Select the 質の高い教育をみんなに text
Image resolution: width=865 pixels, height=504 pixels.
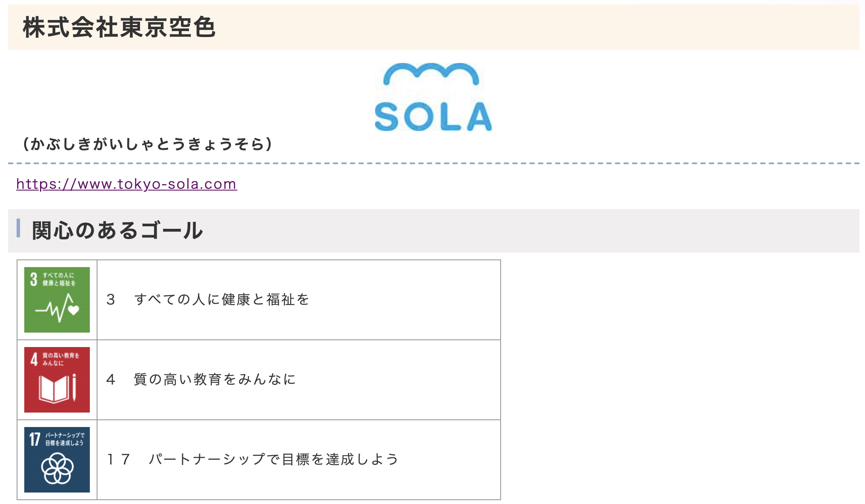point(215,379)
